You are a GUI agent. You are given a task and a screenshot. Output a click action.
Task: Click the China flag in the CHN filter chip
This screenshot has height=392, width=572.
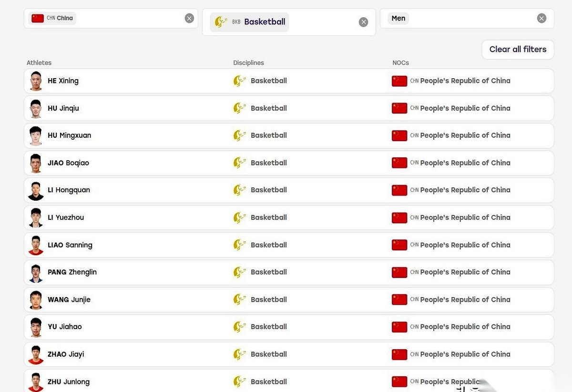[x=38, y=19]
